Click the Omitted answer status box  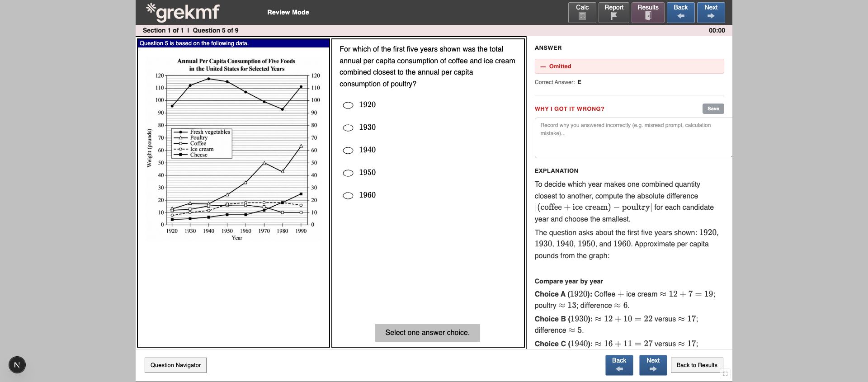click(629, 66)
